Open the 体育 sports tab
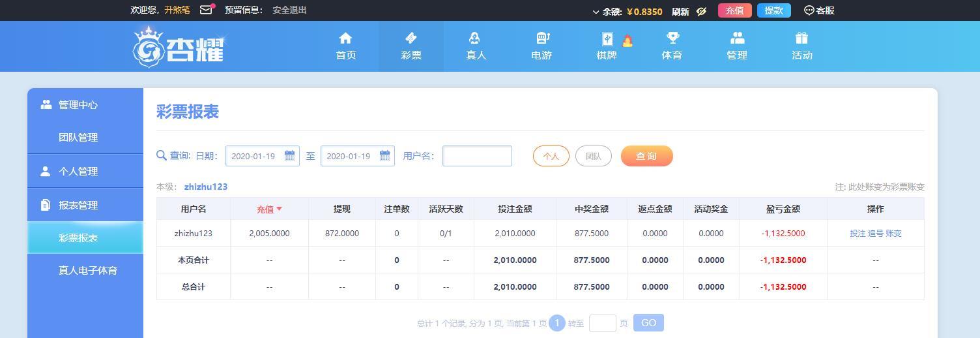The height and width of the screenshot is (338, 980). pyautogui.click(x=672, y=46)
